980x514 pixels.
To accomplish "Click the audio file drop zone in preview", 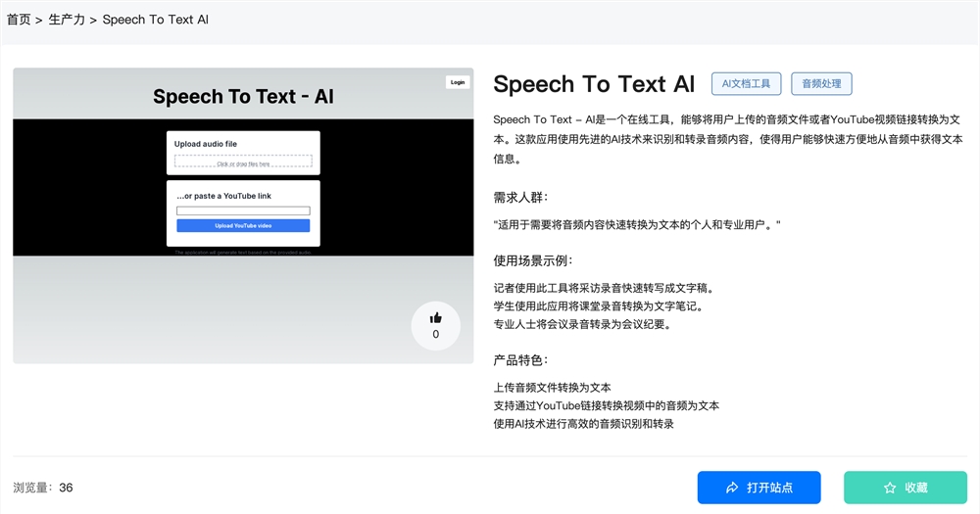I will coord(243,162).
